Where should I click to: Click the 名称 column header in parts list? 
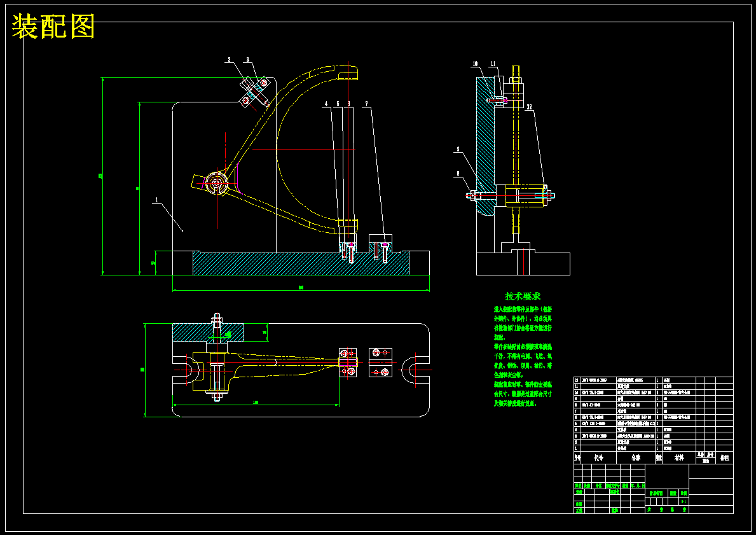635,457
